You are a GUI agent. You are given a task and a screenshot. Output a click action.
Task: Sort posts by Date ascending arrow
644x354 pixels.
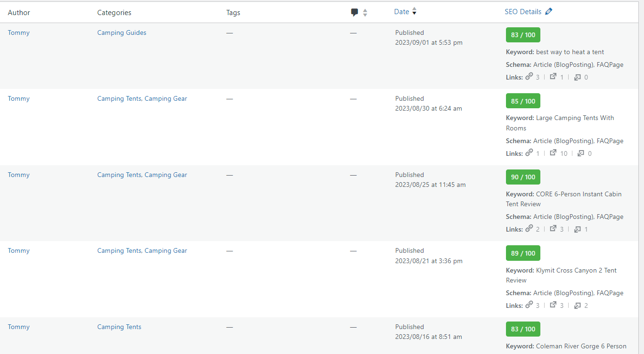coord(414,8)
